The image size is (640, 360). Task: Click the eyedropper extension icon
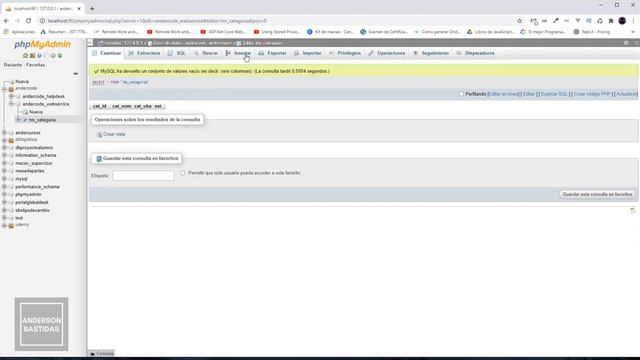point(556,21)
